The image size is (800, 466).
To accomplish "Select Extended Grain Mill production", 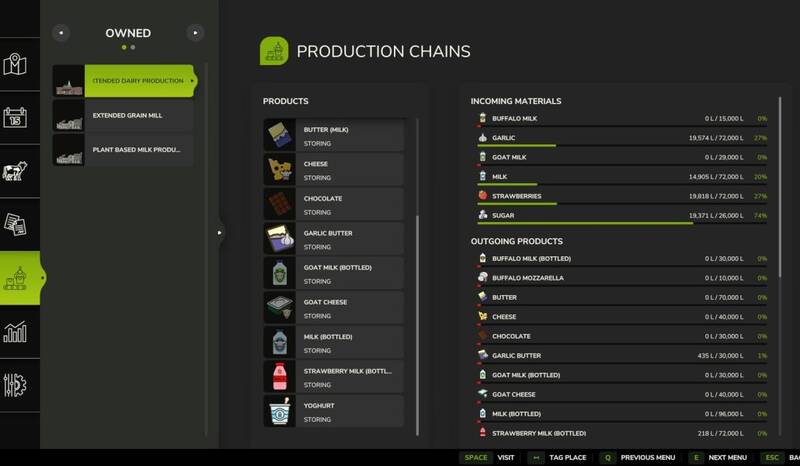I will click(123, 115).
